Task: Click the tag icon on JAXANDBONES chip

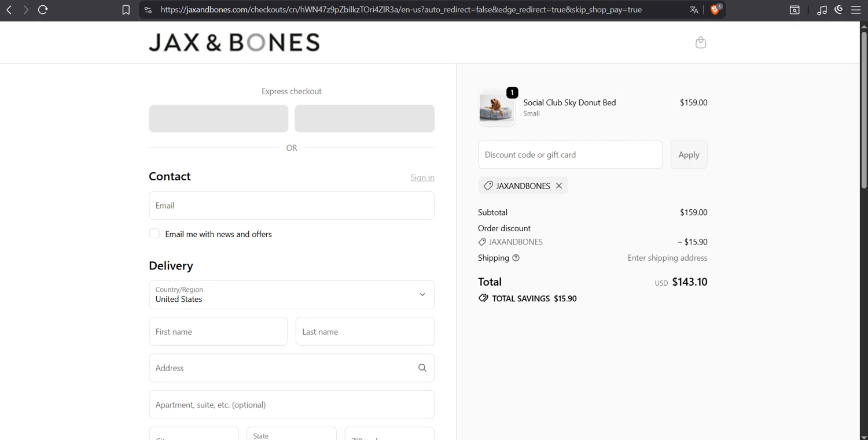Action: (488, 186)
